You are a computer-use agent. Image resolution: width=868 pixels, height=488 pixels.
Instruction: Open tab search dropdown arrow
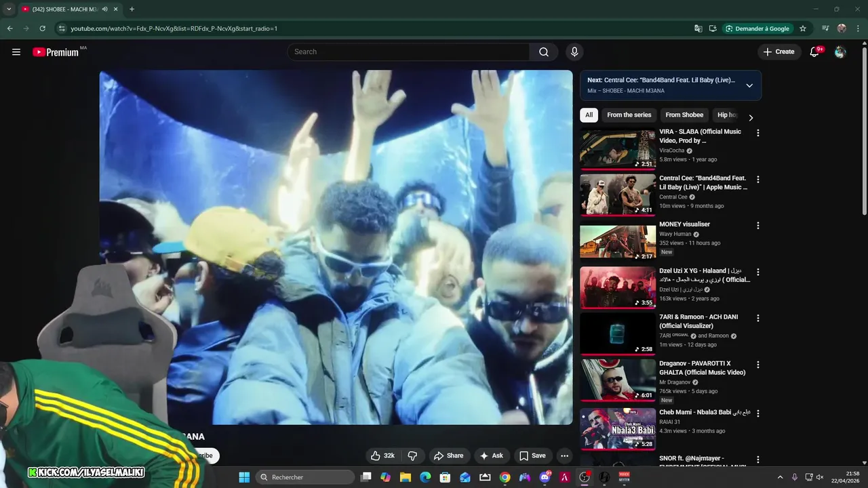9,9
